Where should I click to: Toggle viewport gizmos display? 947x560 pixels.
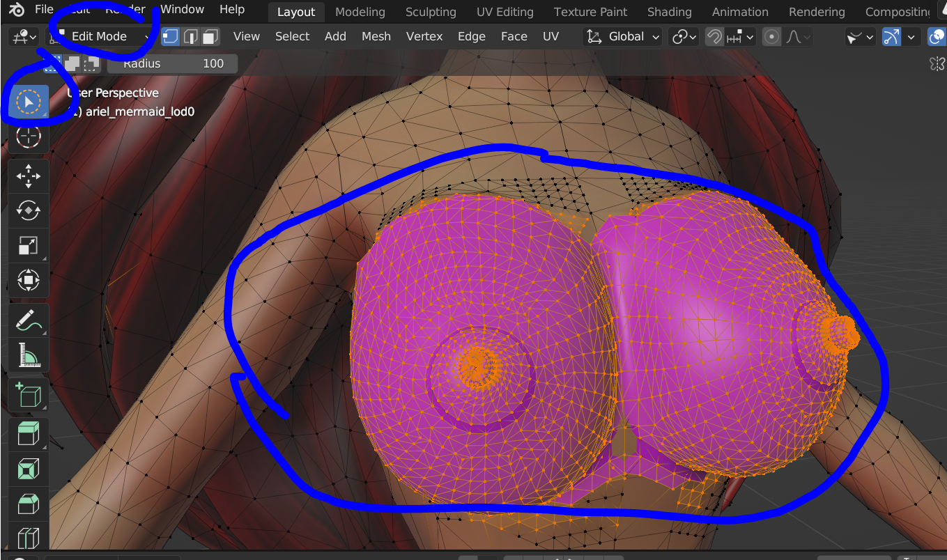point(891,37)
